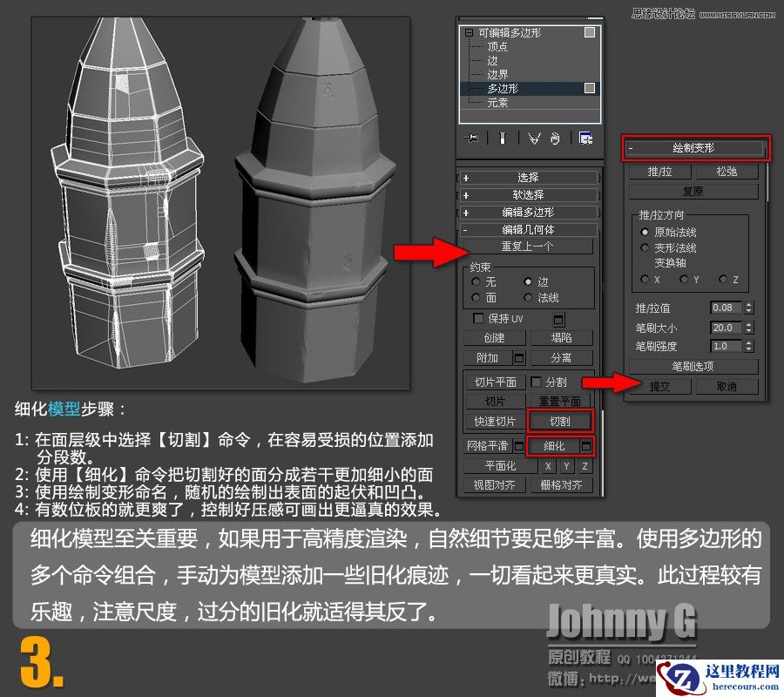Collapse the 绘制变形 rollout
The height and width of the screenshot is (697, 784).
[x=694, y=148]
